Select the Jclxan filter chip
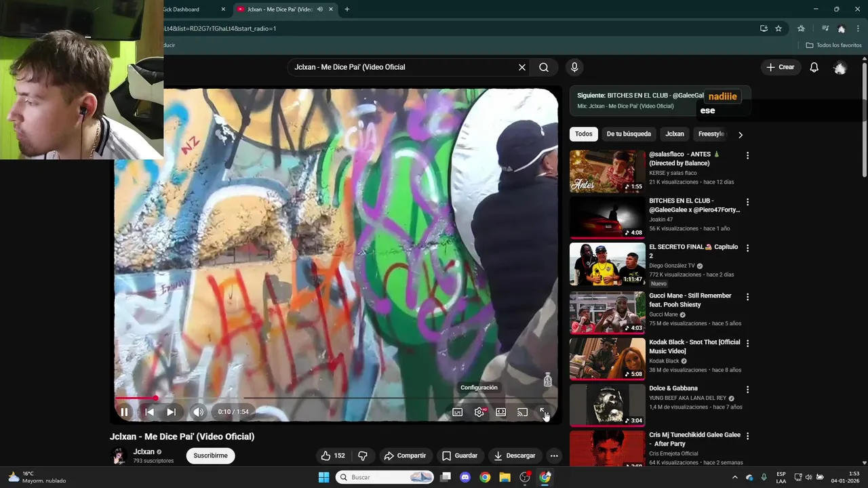Image resolution: width=868 pixels, height=488 pixels. (x=675, y=134)
